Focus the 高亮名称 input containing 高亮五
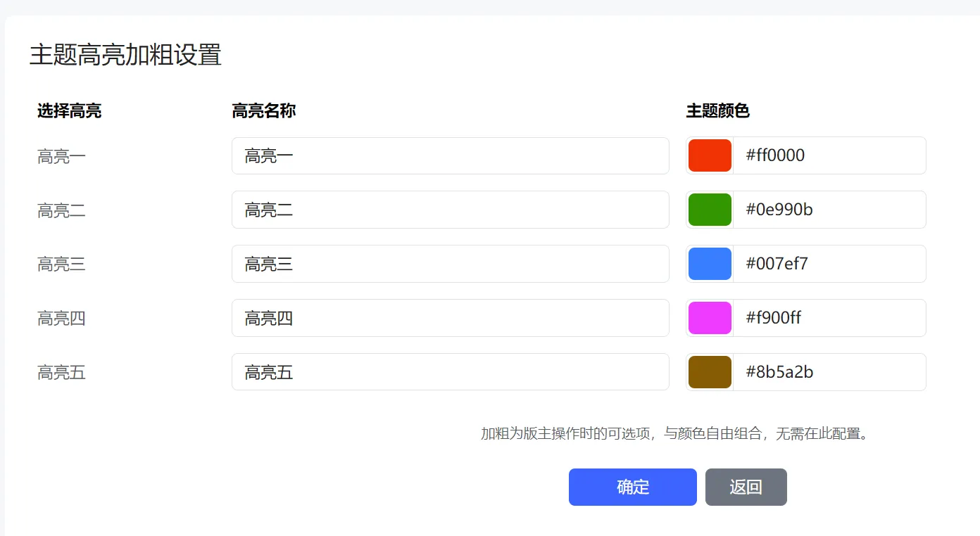Viewport: 980px width, 536px height. 451,372
